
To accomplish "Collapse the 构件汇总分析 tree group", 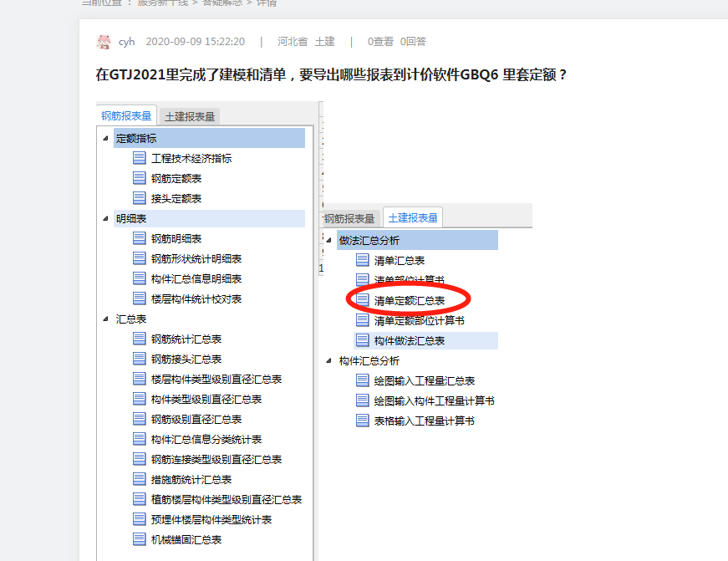I will [328, 360].
